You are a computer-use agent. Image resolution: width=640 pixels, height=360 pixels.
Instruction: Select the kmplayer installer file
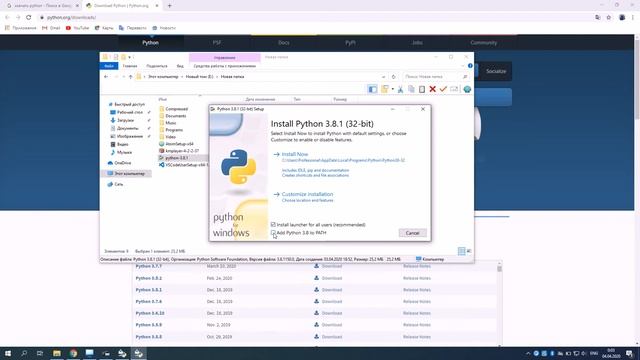182,151
